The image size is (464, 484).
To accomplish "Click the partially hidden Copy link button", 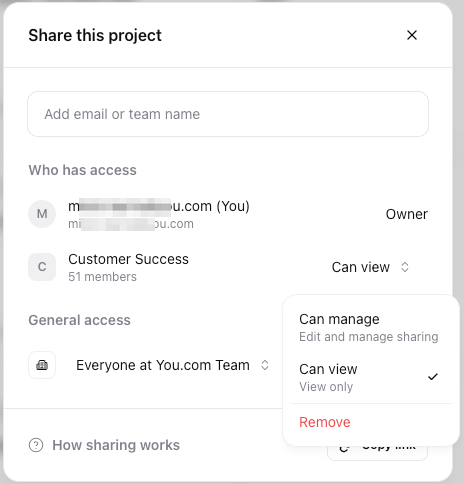I will click(377, 453).
